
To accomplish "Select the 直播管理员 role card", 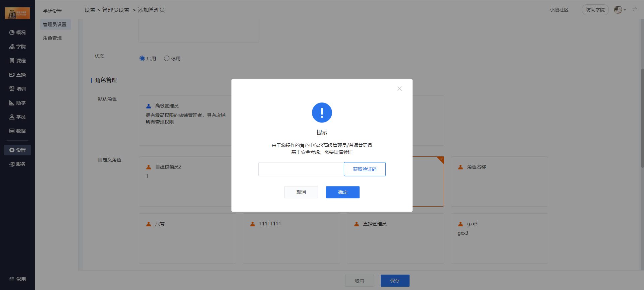I will (x=395, y=238).
